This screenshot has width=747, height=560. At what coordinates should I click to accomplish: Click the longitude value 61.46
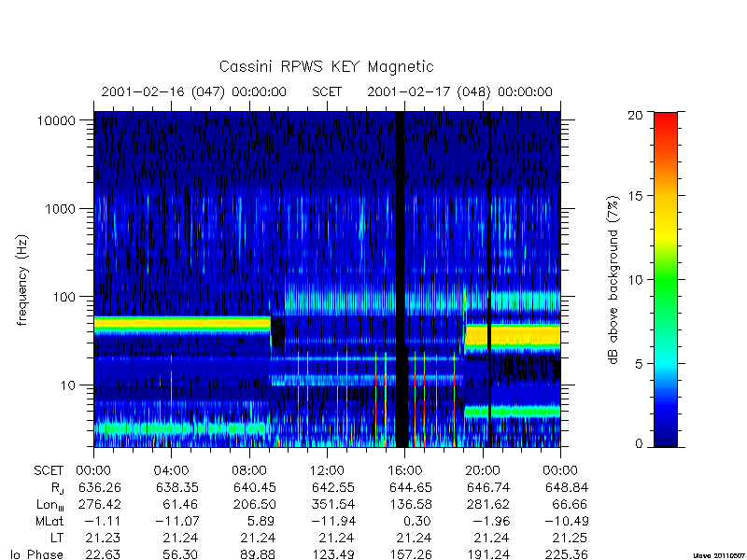181,504
